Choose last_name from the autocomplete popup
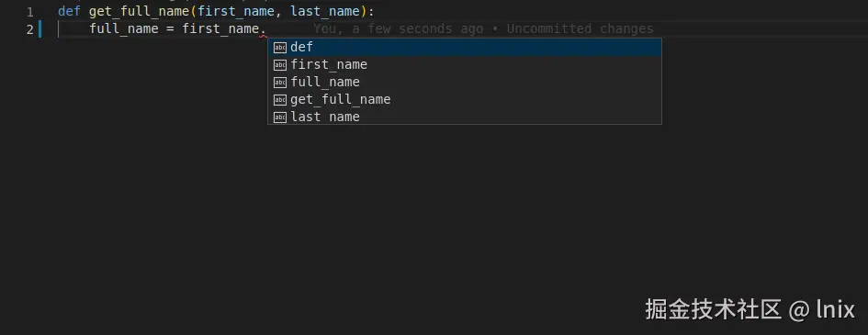This screenshot has width=868, height=335. pyautogui.click(x=465, y=116)
